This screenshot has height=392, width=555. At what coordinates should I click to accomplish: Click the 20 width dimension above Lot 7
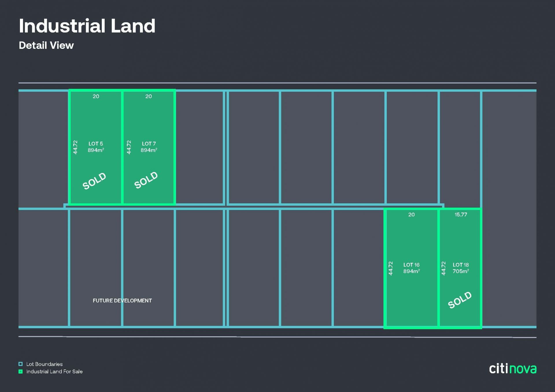click(149, 96)
